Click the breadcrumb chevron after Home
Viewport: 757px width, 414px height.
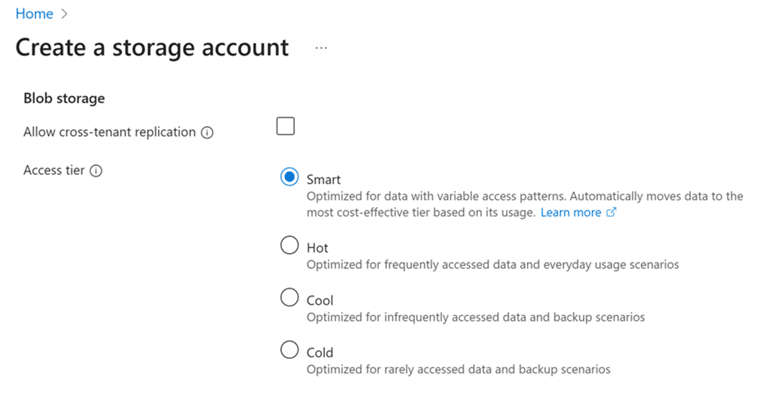click(x=64, y=15)
